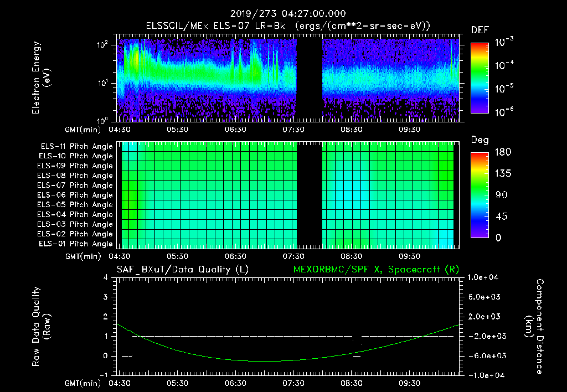Click the 180 label on Deg scale
Viewport: 567px width, 392px height.
503,152
